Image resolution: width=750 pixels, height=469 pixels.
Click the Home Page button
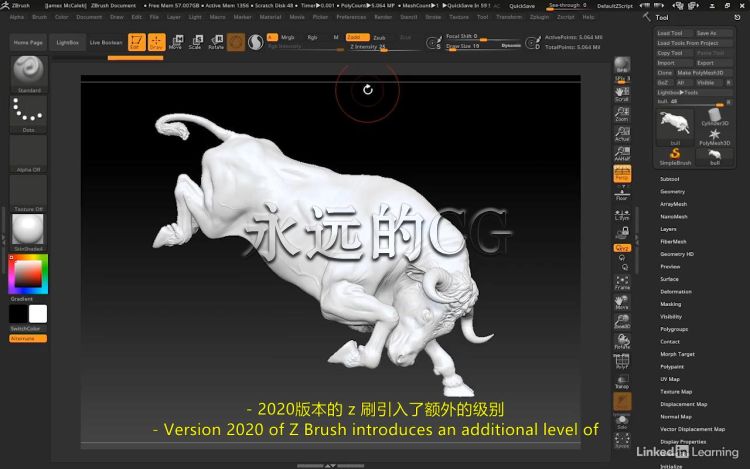pos(28,43)
